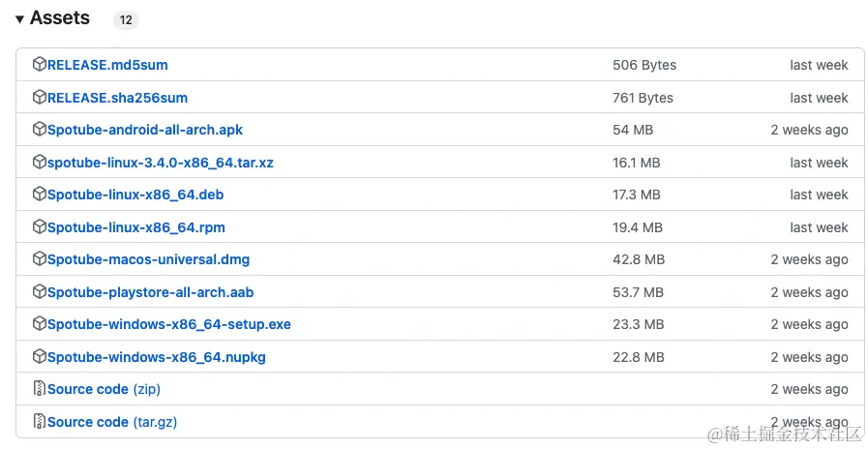Click zip file icon beside Source code (tar.gz)
The width and height of the screenshot is (868, 450).
click(x=40, y=421)
